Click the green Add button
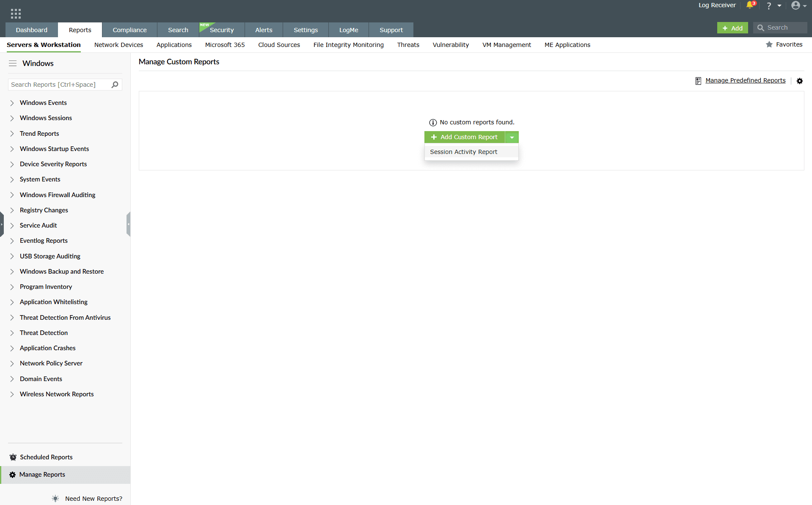This screenshot has height=505, width=812. click(x=732, y=27)
